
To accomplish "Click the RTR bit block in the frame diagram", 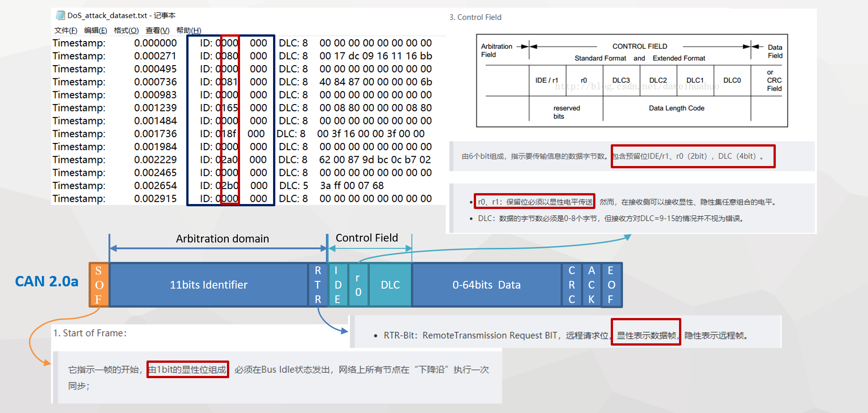I will tap(318, 285).
